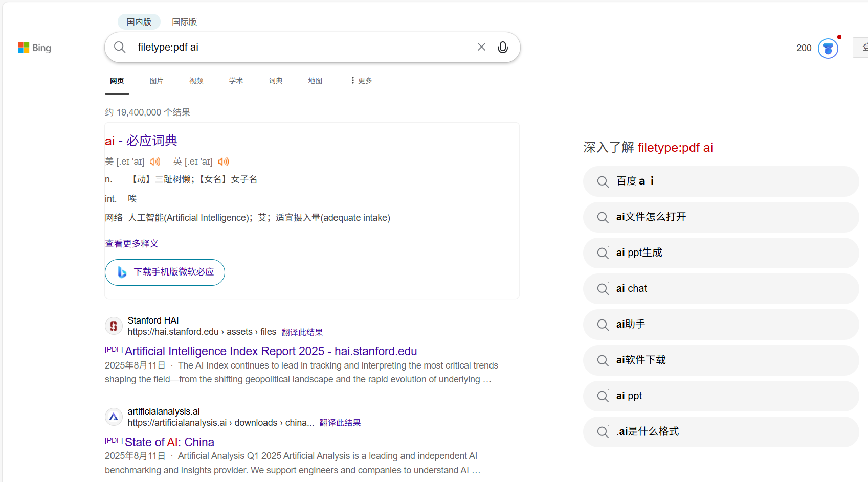Screen dimensions: 868x482
Task: Play British pronunciation audio for ai
Action: 224,162
